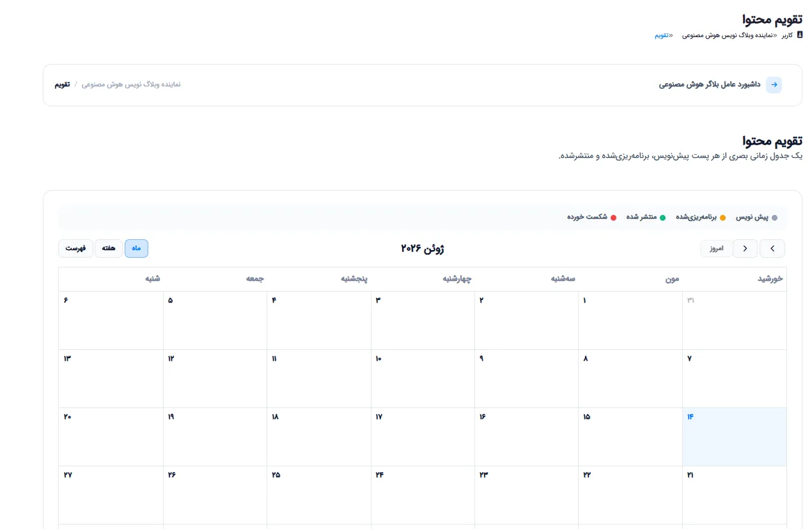The height and width of the screenshot is (529, 812).
Task: Click the back arrow icon beside داشبورد عامل
Action: (x=774, y=84)
